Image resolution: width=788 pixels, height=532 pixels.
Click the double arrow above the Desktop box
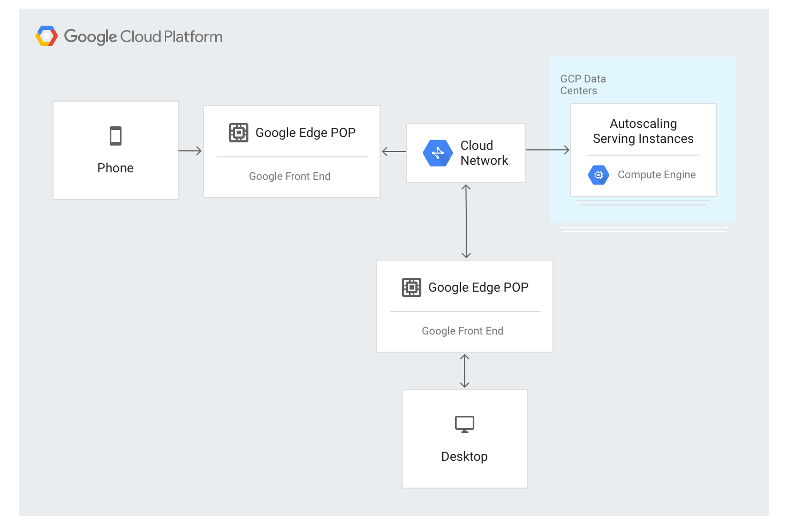point(465,371)
